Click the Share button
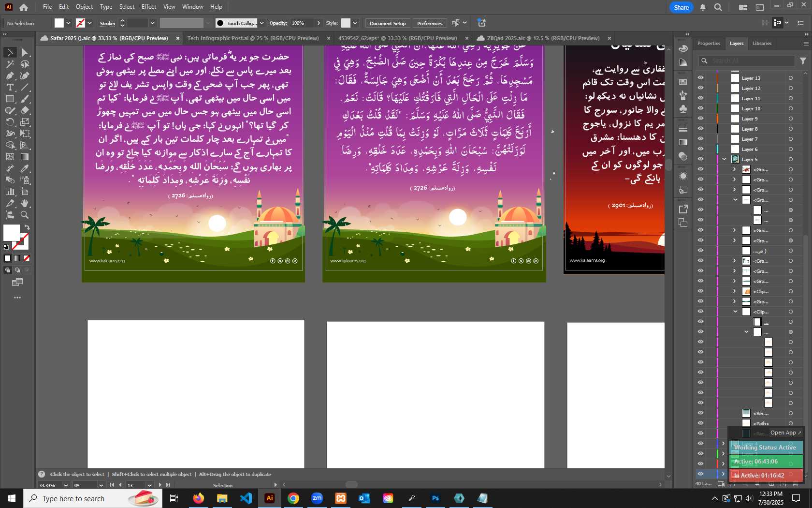The width and height of the screenshot is (812, 508). (681, 7)
